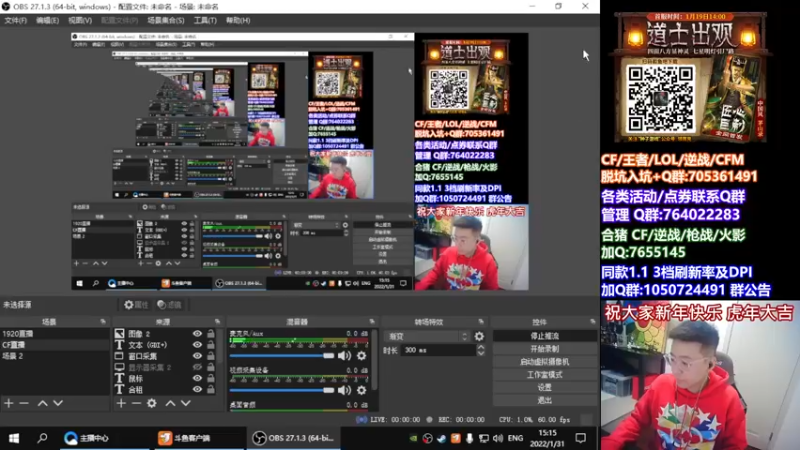Select the 场景 2 scene
The image size is (800, 450).
(55, 356)
